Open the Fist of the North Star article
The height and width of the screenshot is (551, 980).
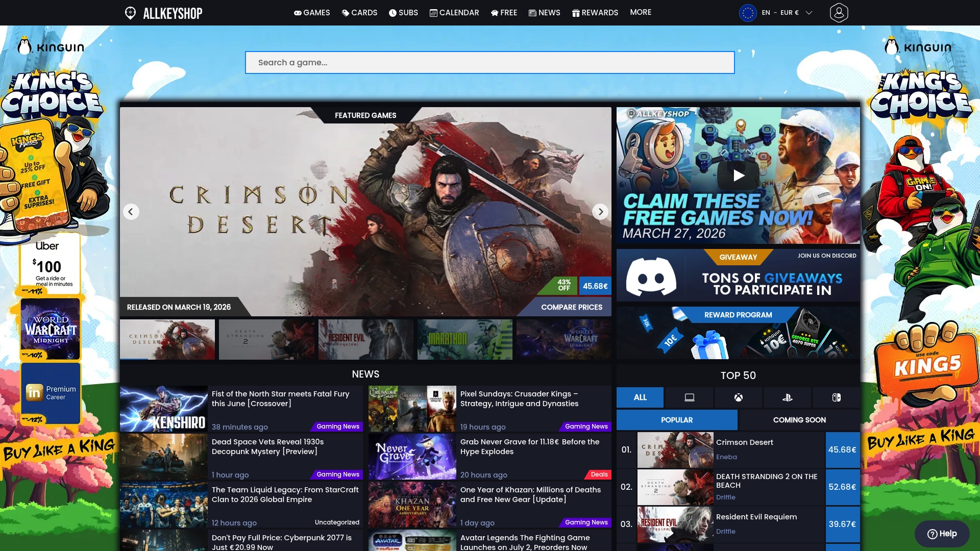click(280, 398)
